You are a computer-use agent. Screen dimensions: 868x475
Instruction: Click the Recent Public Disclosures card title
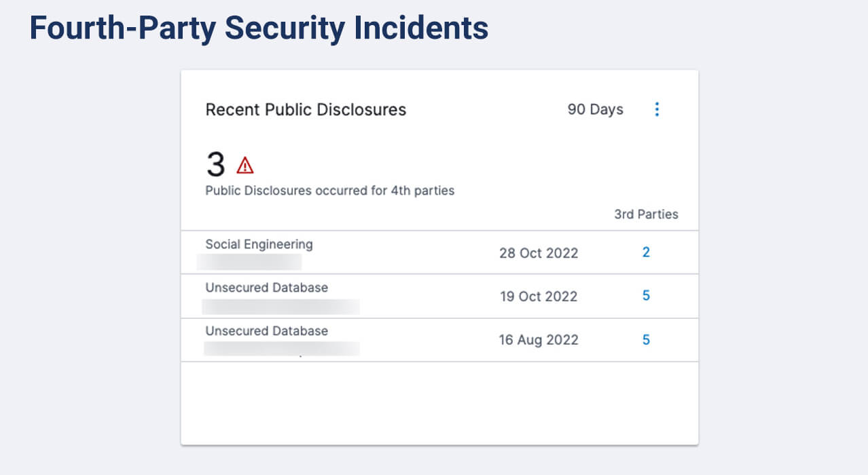pyautogui.click(x=306, y=109)
